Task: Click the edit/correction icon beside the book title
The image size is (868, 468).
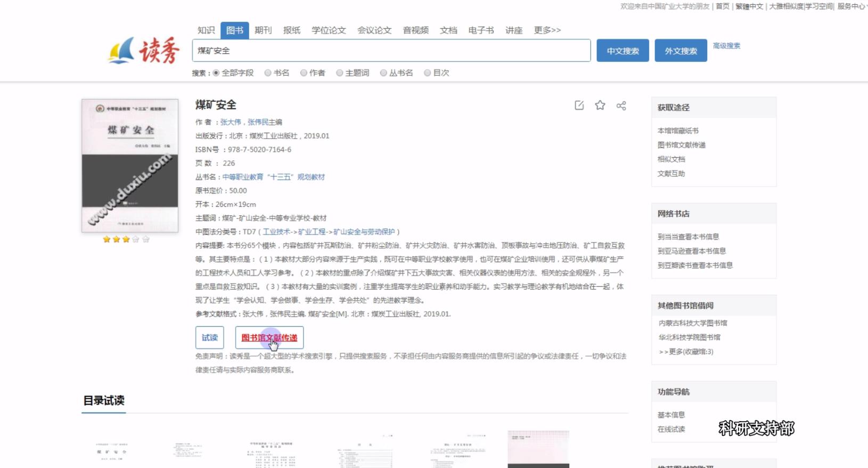Action: [579, 106]
